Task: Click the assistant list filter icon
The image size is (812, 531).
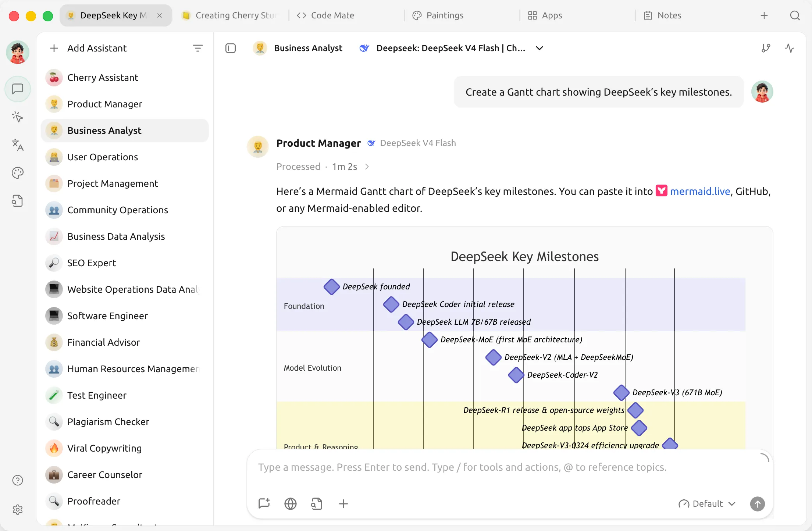Action: [198, 48]
